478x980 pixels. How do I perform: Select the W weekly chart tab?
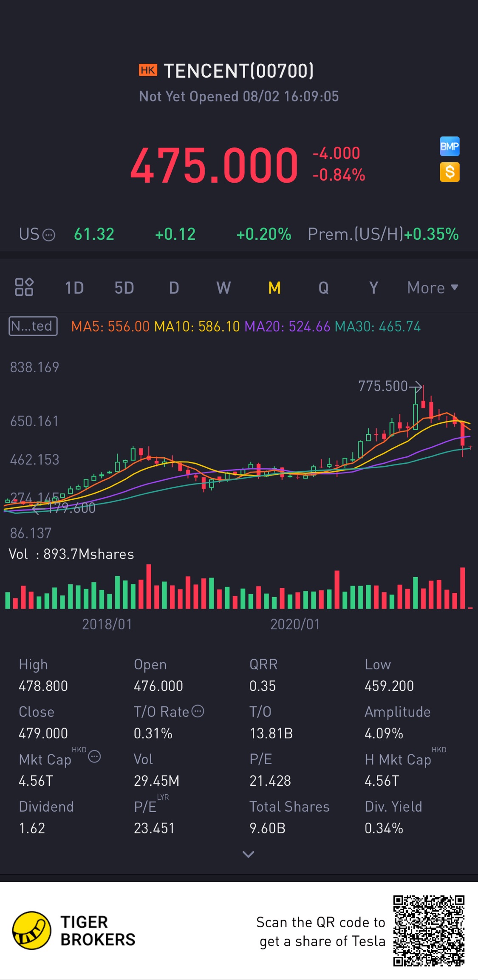click(223, 288)
